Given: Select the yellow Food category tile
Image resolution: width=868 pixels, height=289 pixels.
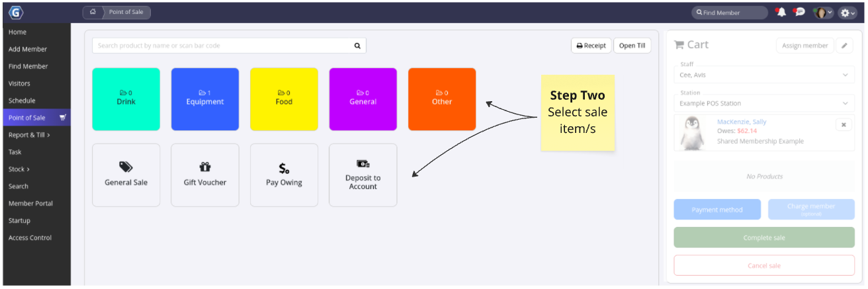Looking at the screenshot, I should click(284, 99).
